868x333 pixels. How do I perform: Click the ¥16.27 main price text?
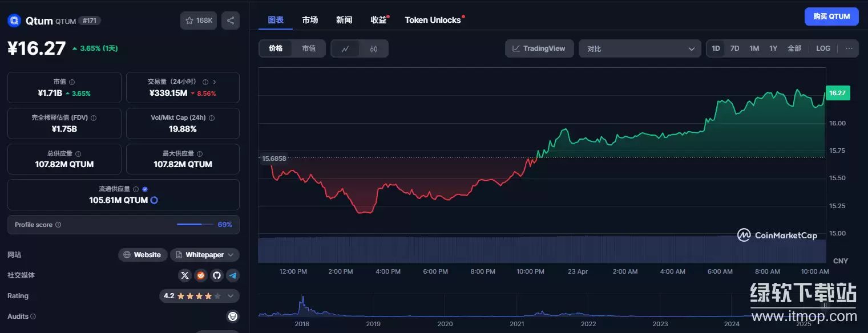tap(37, 48)
